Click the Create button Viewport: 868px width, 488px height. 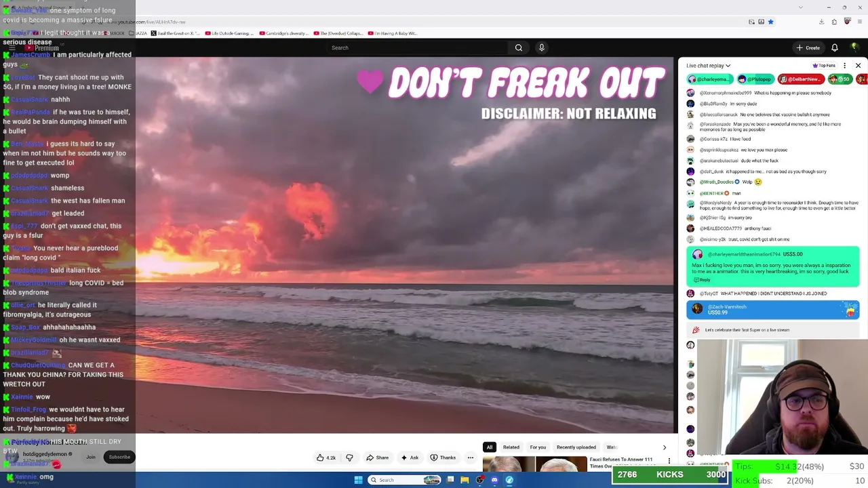pyautogui.click(x=808, y=47)
